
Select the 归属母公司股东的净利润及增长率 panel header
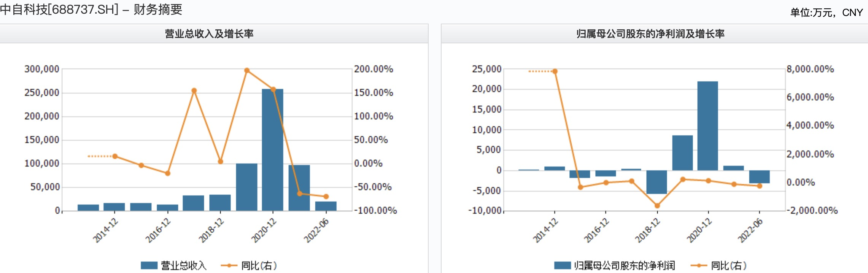click(650, 34)
